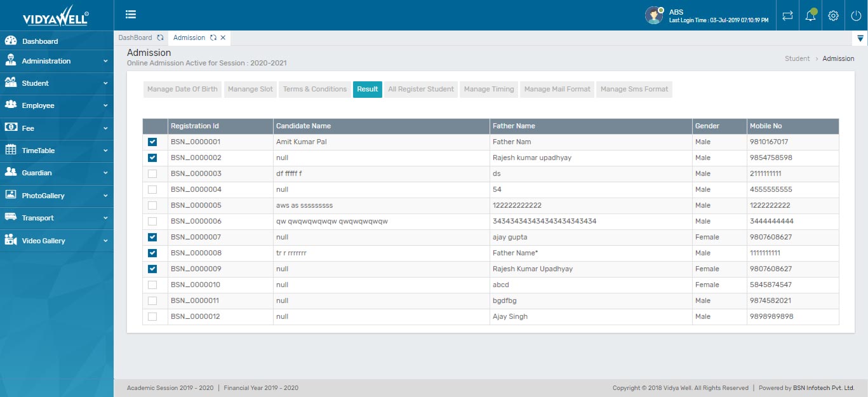This screenshot has width=868, height=397.
Task: Open All Register Student section
Action: (x=421, y=89)
